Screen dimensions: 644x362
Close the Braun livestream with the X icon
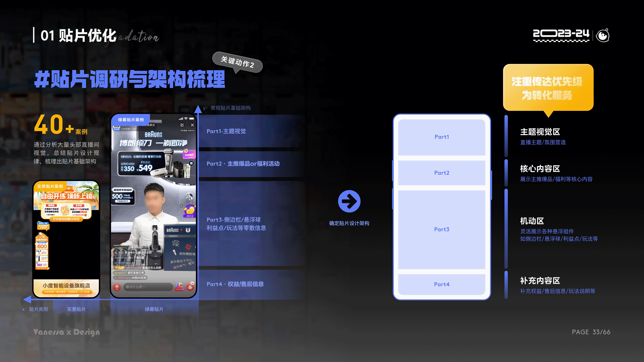coord(192,125)
